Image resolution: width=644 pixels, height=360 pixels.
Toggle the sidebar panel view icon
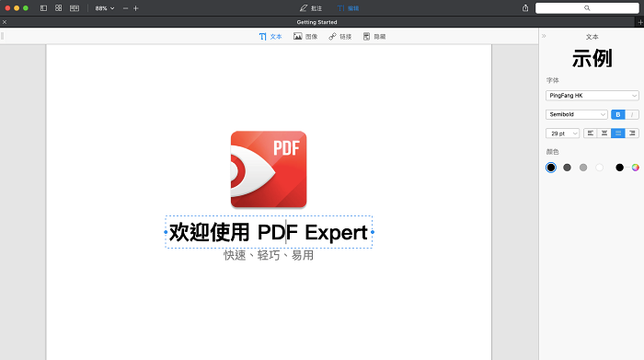(x=43, y=8)
